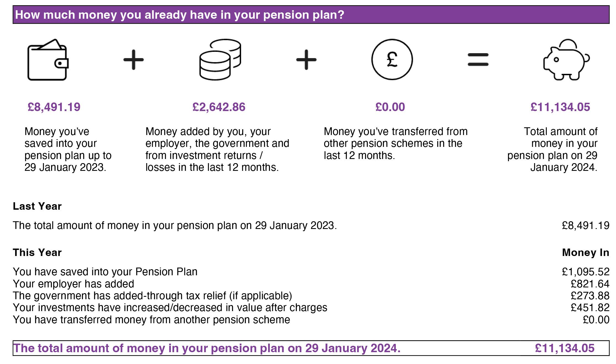Click the employer added £821.64 value
Image resolution: width=616 pixels, height=364 pixels.
(590, 284)
